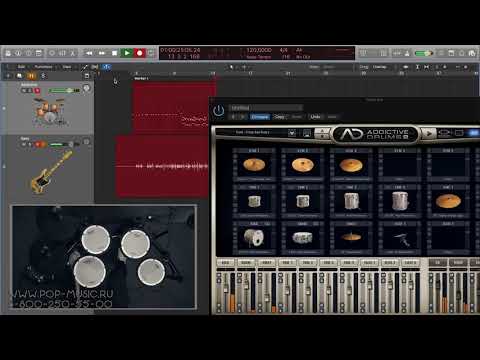Image resolution: width=480 pixels, height=360 pixels.
Task: Select first cymbal slot in kit
Action: (254, 165)
